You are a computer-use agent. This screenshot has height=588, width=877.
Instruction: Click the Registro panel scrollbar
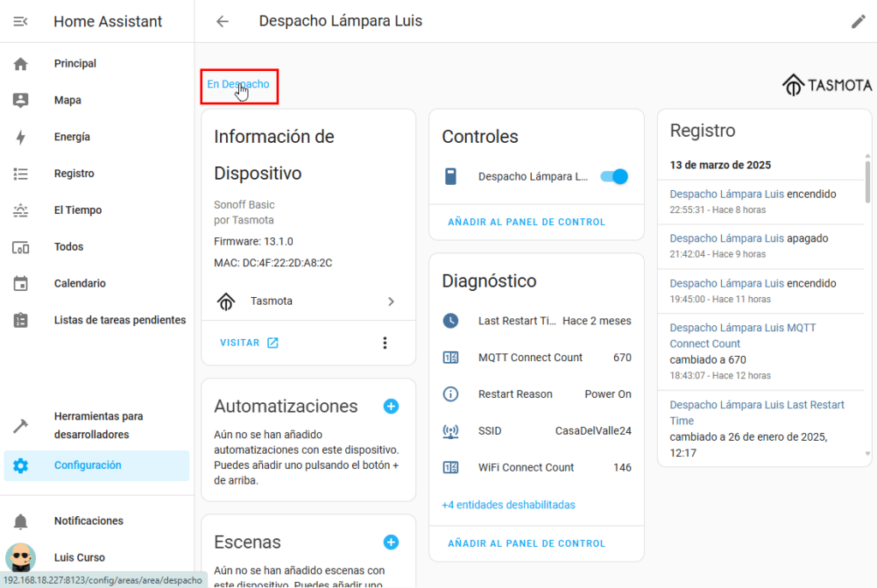click(x=868, y=184)
